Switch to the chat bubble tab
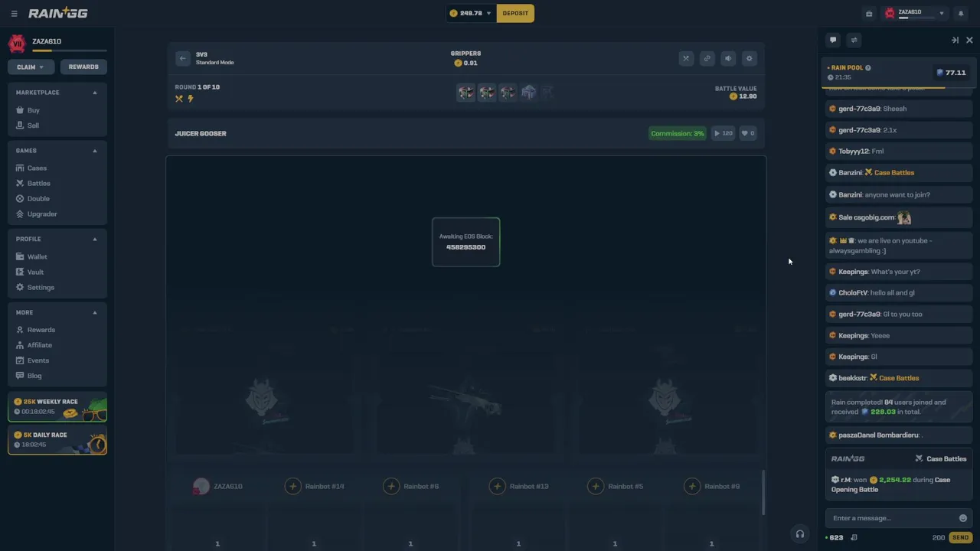Viewport: 980px width, 551px height. [x=833, y=40]
